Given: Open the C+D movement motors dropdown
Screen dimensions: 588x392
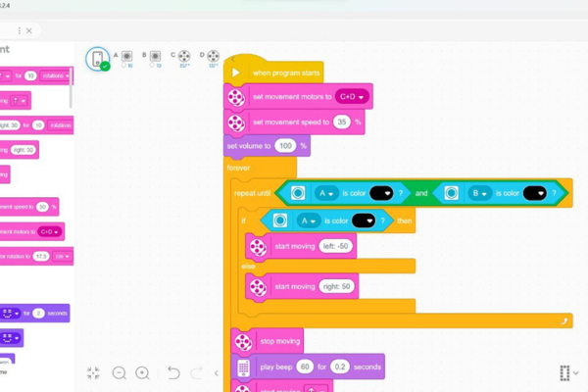Looking at the screenshot, I should (x=351, y=97).
